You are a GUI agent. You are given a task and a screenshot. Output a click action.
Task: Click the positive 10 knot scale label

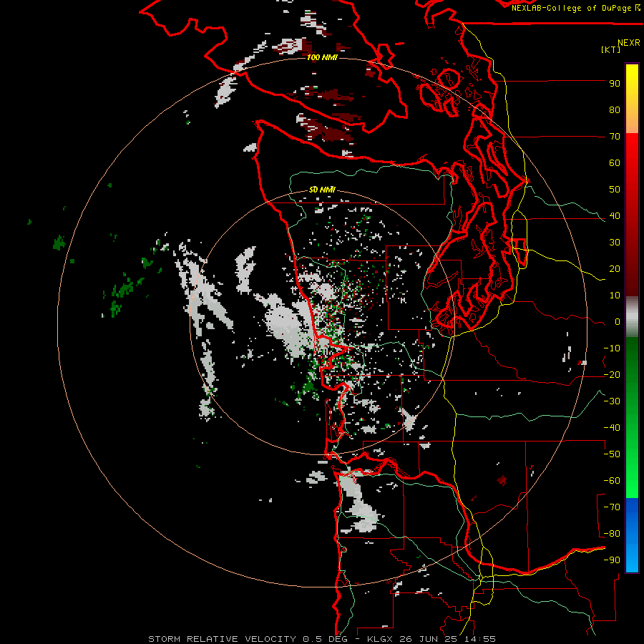615,296
